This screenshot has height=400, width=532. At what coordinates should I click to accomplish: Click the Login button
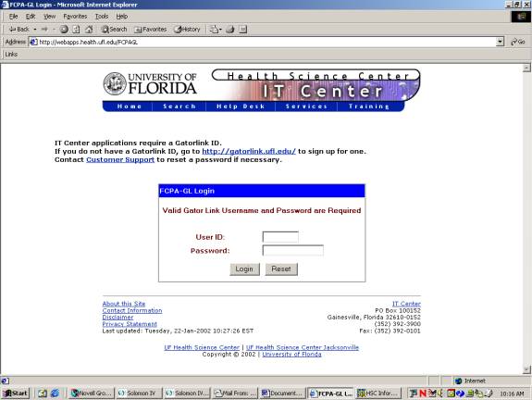click(x=244, y=269)
